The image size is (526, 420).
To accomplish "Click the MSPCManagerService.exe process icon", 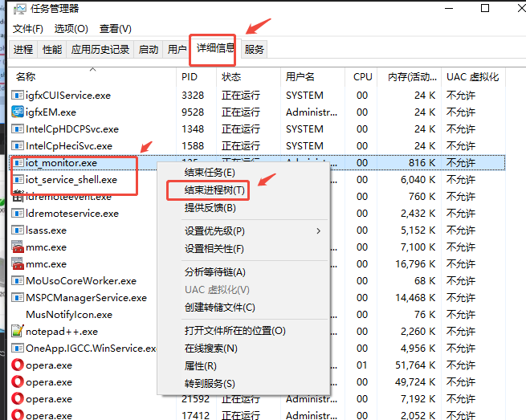I will tap(18, 298).
